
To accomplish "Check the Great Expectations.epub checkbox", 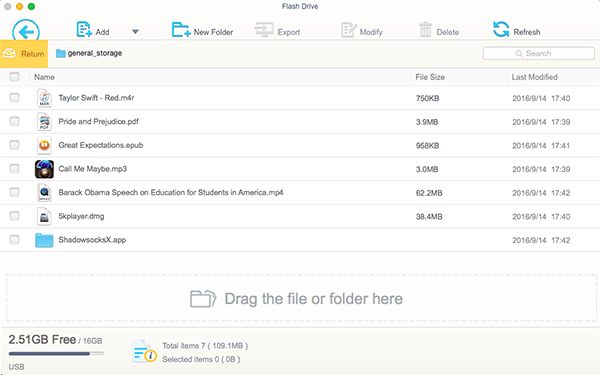I will point(15,145).
